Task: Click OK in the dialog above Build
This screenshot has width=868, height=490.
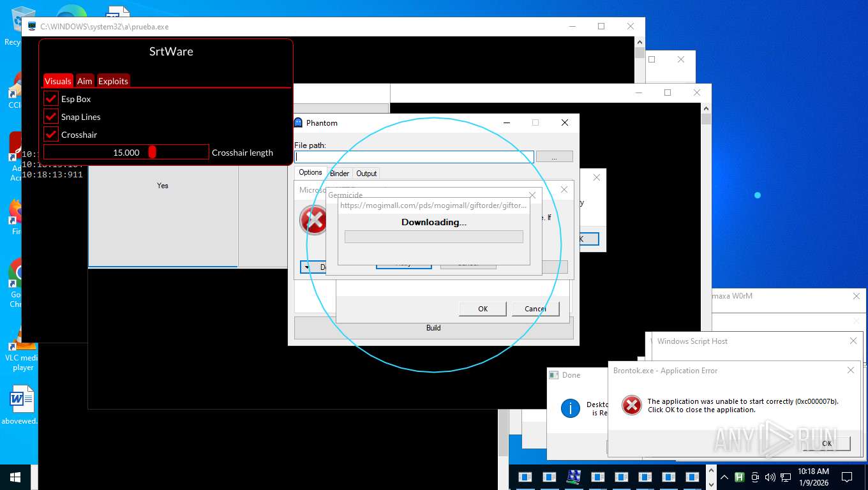Action: [483, 309]
